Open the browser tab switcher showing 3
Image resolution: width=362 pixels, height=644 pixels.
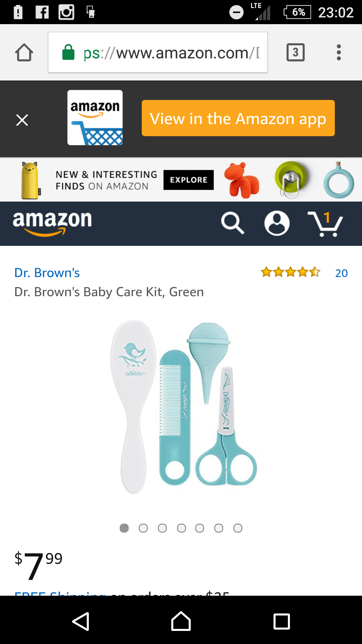point(296,52)
